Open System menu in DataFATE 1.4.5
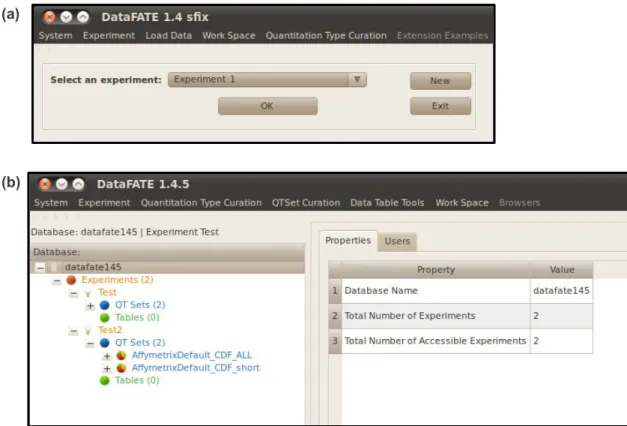 pos(51,203)
